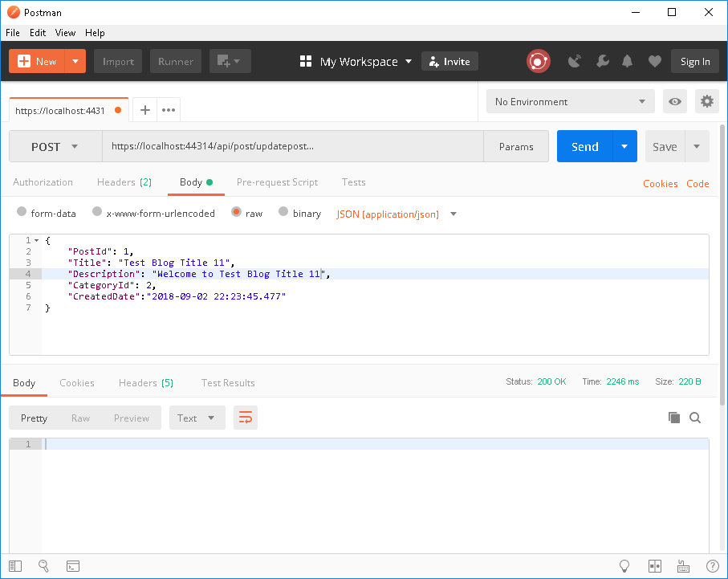Viewport: 728px width, 579px height.
Task: Open the response Text format dropdown
Action: [197, 418]
